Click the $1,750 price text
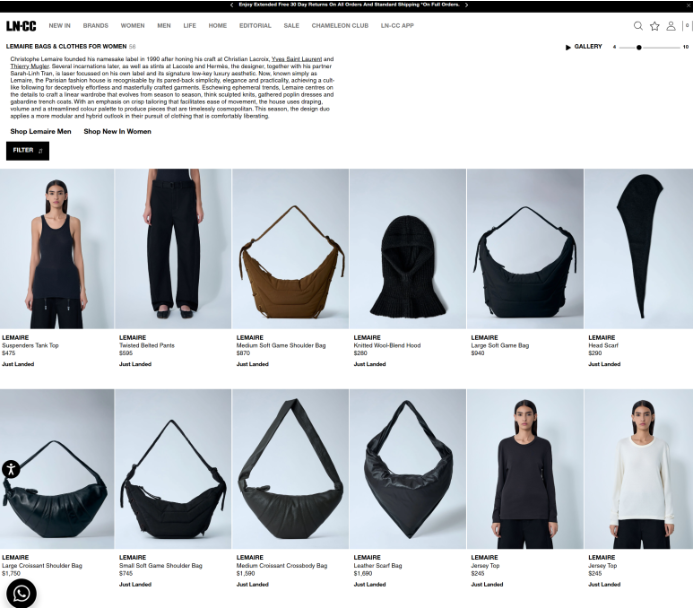This screenshot has height=615, width=697. coord(11,574)
